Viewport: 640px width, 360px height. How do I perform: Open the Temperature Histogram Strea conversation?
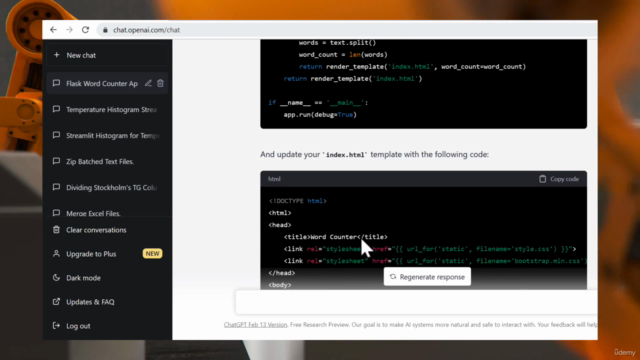click(x=107, y=109)
